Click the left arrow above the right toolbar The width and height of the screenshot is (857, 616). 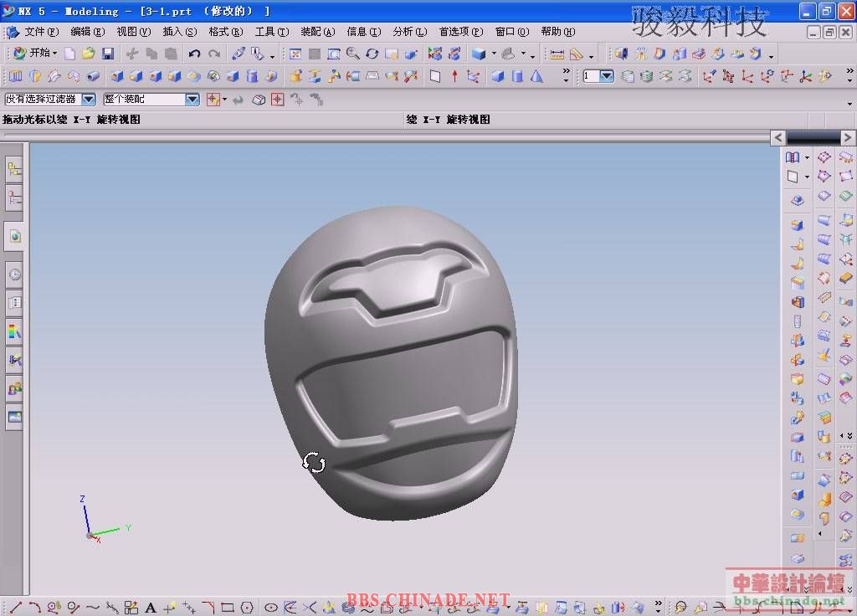tap(777, 138)
